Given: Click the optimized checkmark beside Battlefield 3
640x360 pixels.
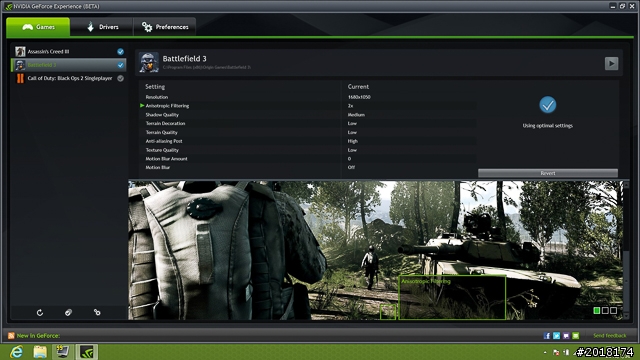Looking at the screenshot, I should [x=120, y=65].
